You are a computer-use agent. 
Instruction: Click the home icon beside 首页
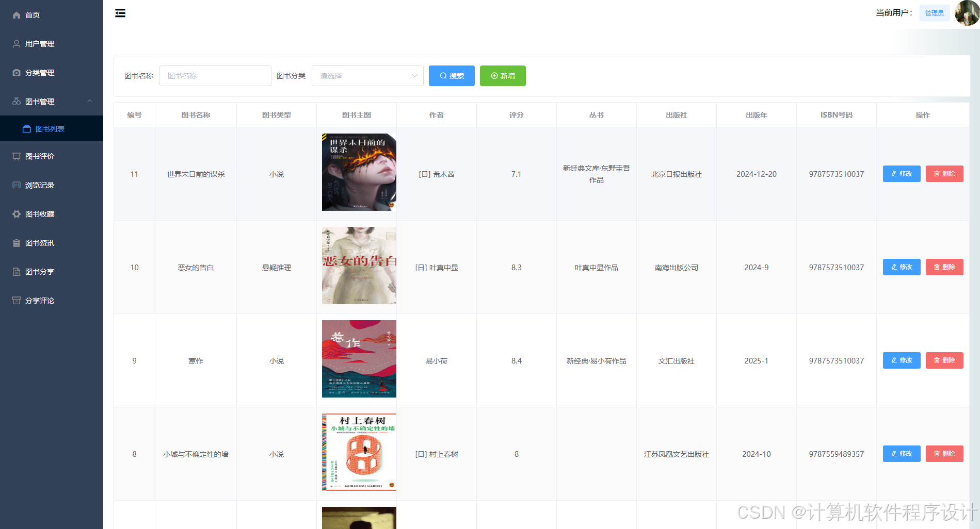pos(17,15)
